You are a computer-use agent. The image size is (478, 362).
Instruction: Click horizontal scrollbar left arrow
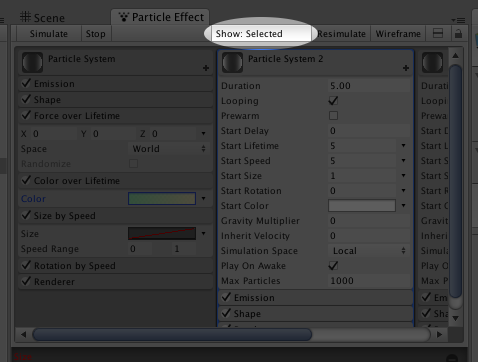pyautogui.click(x=23, y=334)
